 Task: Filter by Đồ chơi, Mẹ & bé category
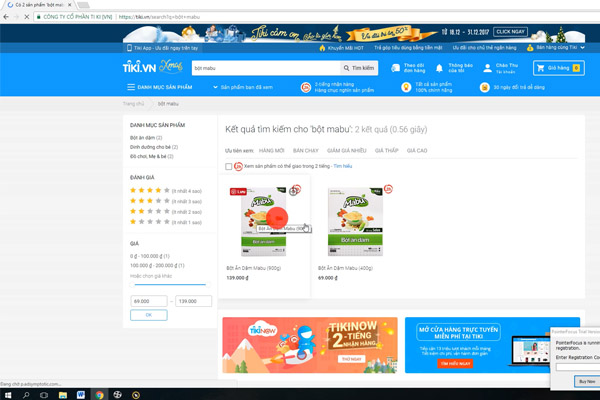[x=152, y=156]
